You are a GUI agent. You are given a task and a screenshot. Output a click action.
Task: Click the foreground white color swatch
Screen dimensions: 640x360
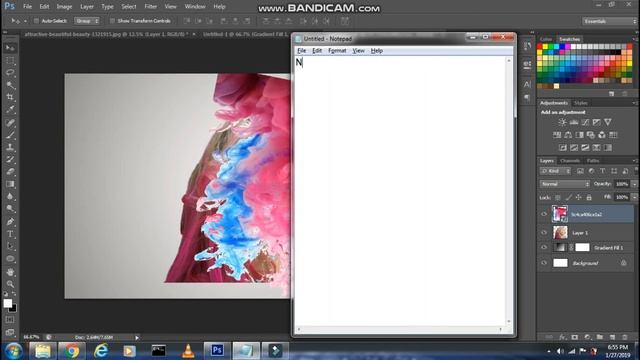(x=7, y=303)
